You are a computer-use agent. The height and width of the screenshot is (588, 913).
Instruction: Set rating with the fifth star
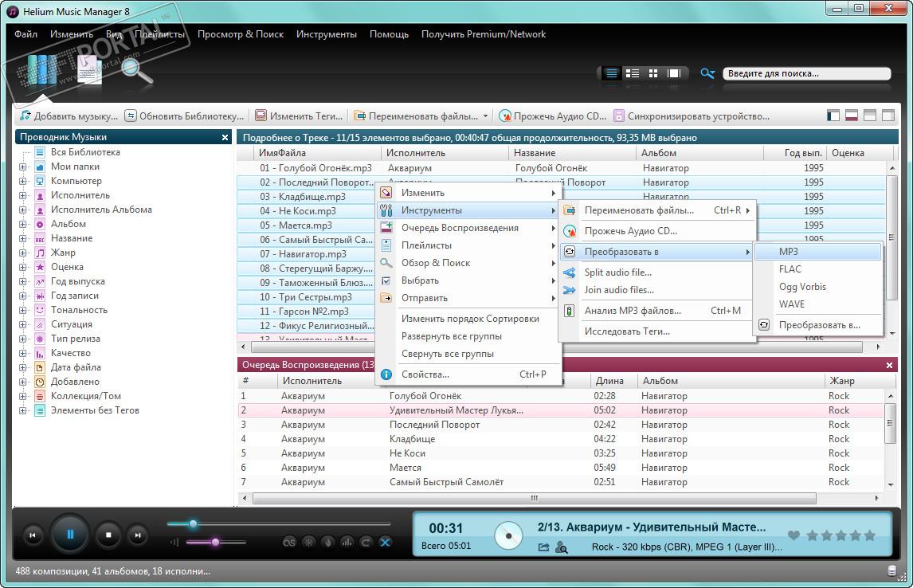[869, 535]
